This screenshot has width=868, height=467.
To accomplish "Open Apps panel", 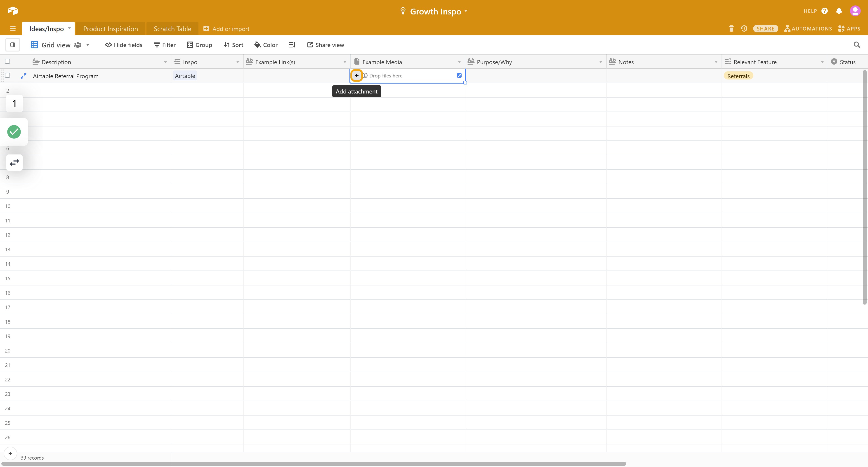I will 849,29.
